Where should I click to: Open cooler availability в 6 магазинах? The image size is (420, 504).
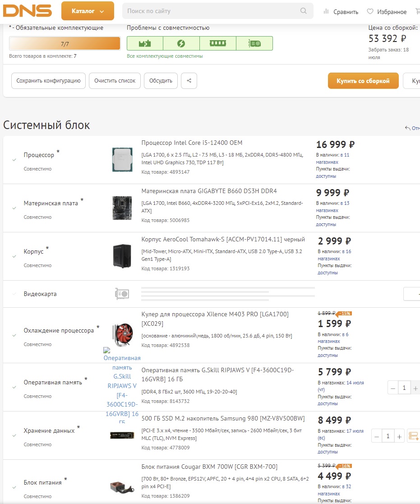333,338
